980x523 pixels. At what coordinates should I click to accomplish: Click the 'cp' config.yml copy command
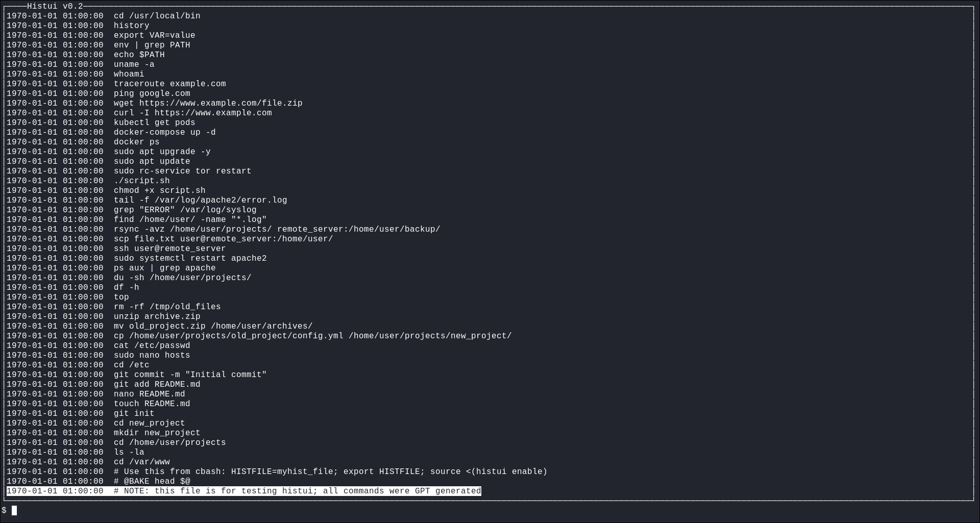tap(312, 336)
